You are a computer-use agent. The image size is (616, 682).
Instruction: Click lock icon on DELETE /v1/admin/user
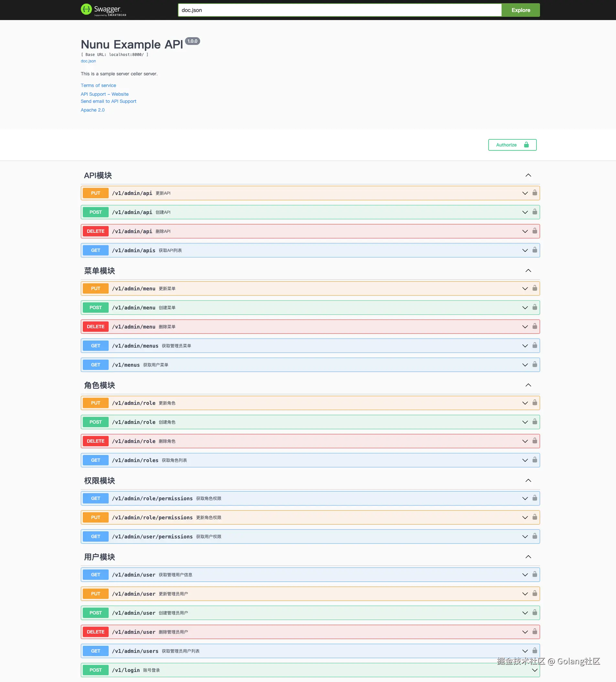tap(535, 632)
